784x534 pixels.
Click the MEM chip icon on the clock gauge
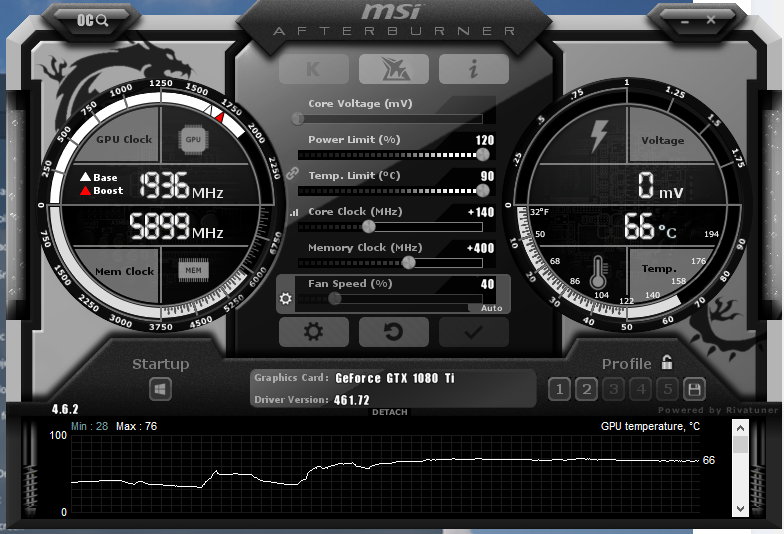(194, 270)
